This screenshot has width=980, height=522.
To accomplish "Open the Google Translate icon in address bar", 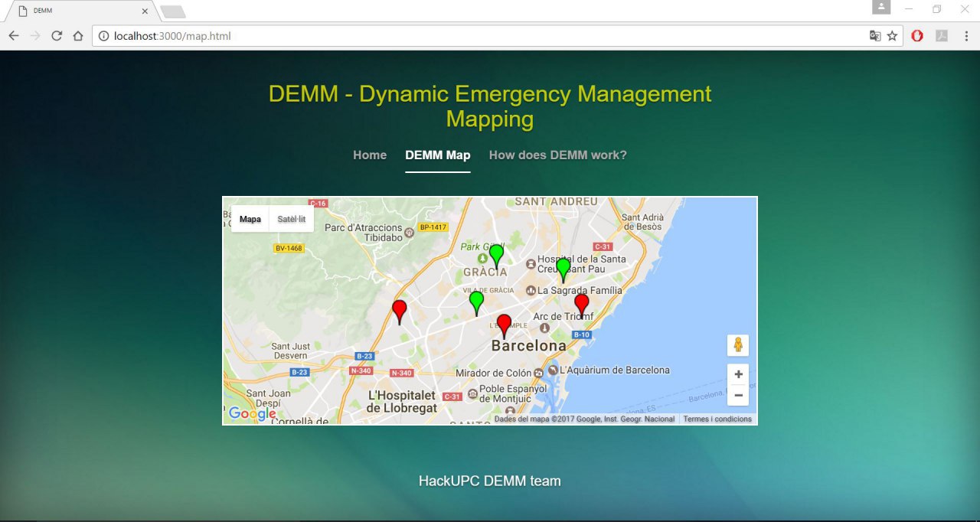I will click(875, 36).
